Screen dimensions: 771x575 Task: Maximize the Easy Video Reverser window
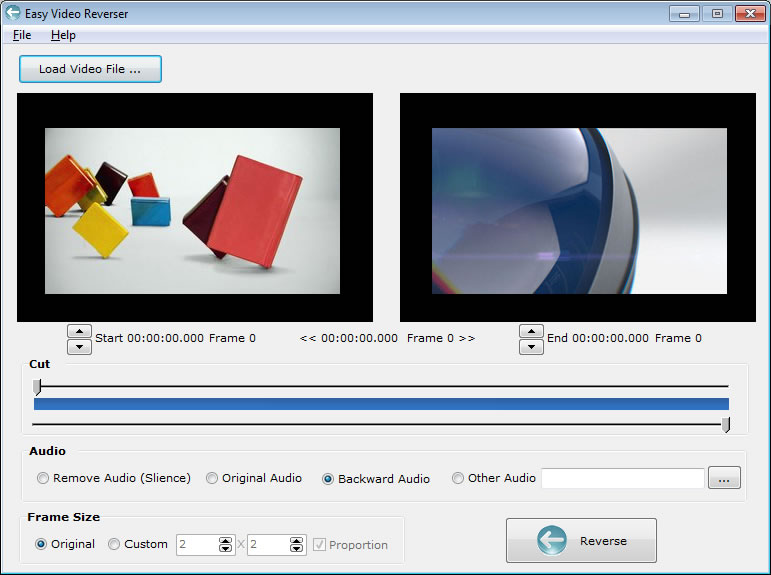[717, 14]
